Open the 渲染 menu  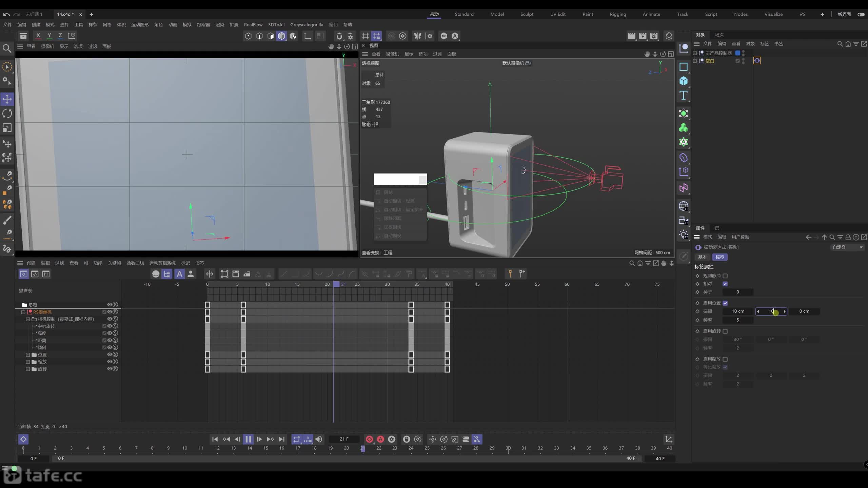pos(220,25)
